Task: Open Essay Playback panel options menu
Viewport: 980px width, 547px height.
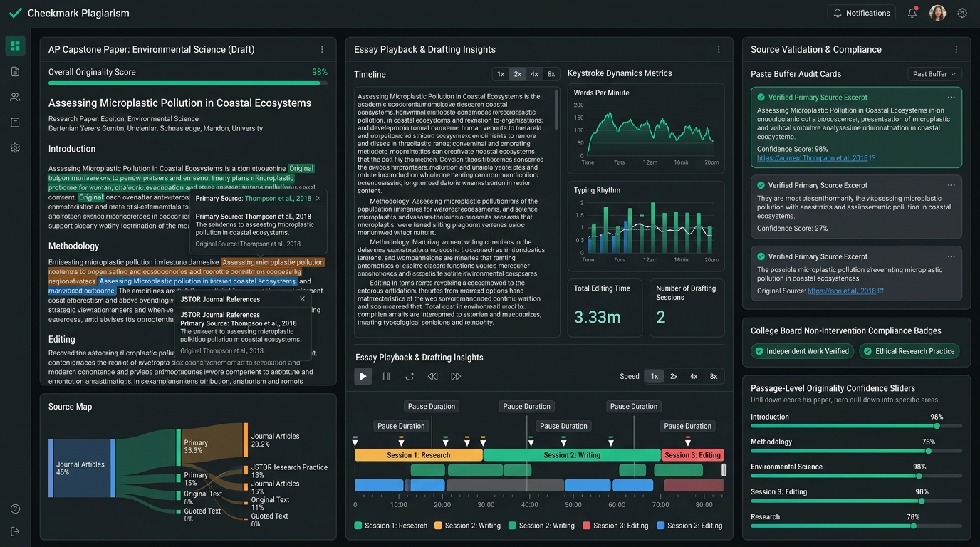Action: (719, 50)
